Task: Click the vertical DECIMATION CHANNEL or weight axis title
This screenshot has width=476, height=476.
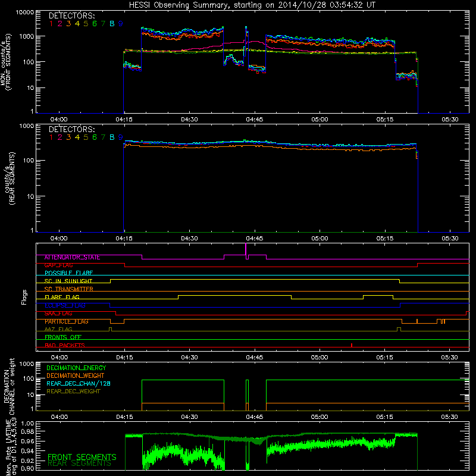Action: [10, 386]
